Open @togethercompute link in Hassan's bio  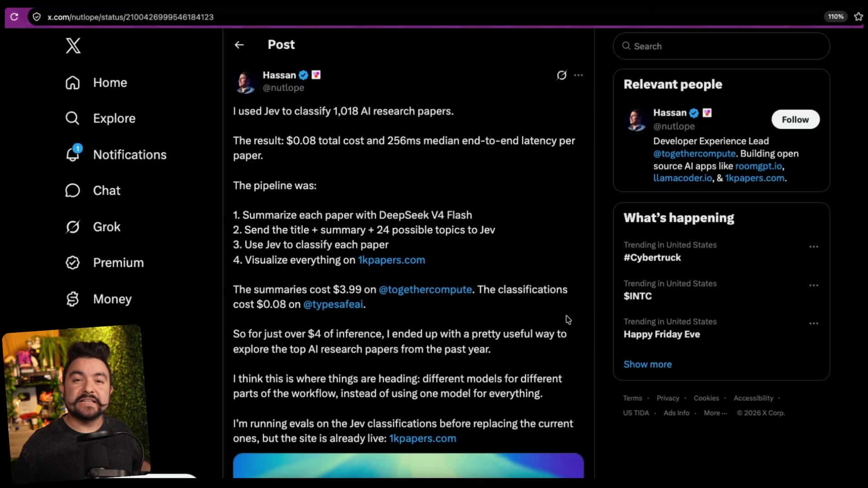[x=694, y=154]
